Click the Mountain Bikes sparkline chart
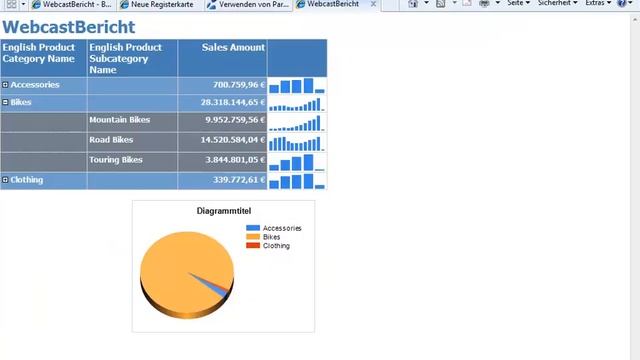Image resolution: width=640 pixels, height=360 pixels. pos(297,122)
